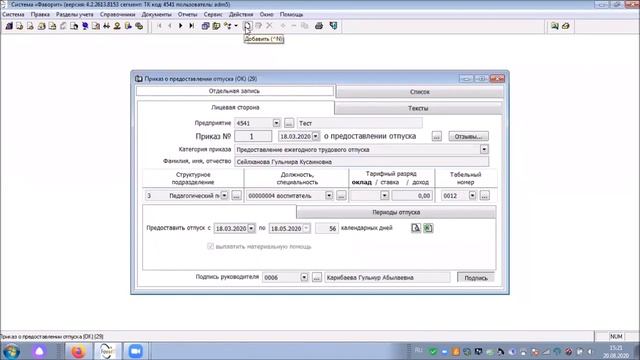Viewport: 640px width, 360px height.
Task: Open Zoom from the taskbar
Action: [135, 351]
